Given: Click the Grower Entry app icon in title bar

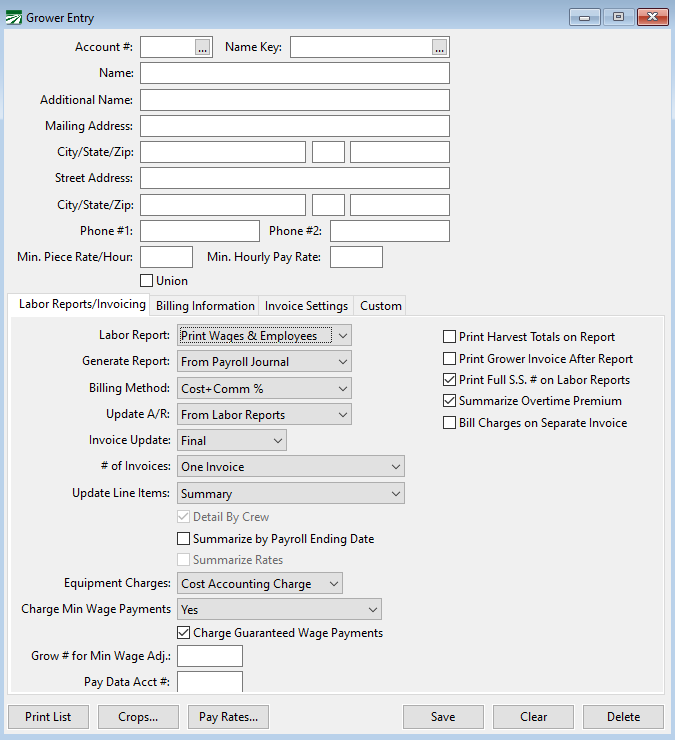Looking at the screenshot, I should pos(14,17).
